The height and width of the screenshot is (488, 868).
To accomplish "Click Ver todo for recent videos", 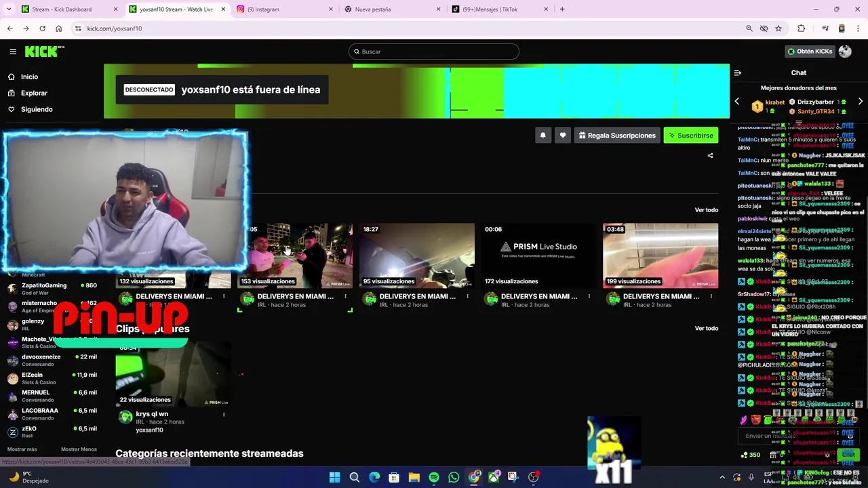I will (706, 210).
